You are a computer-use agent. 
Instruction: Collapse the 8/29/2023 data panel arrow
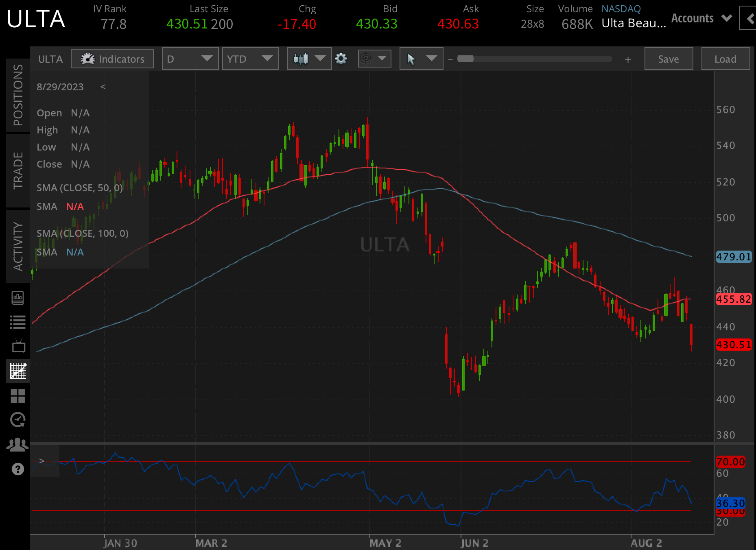click(104, 87)
